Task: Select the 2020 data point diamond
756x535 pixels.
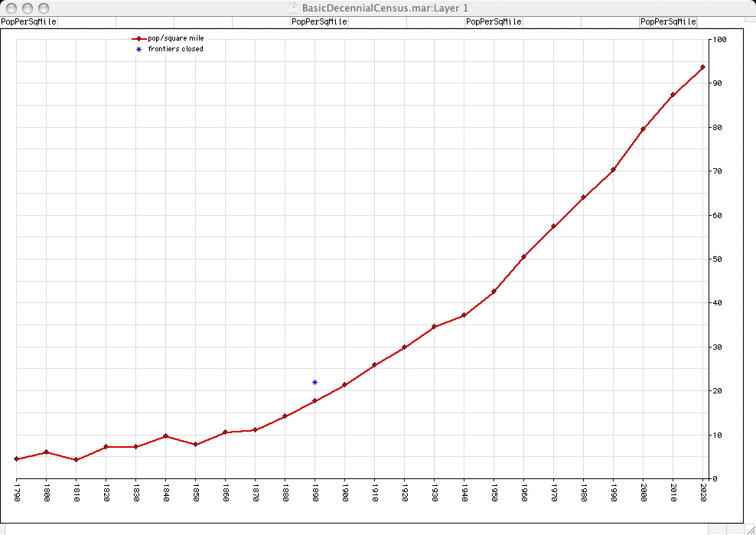Action: (702, 67)
